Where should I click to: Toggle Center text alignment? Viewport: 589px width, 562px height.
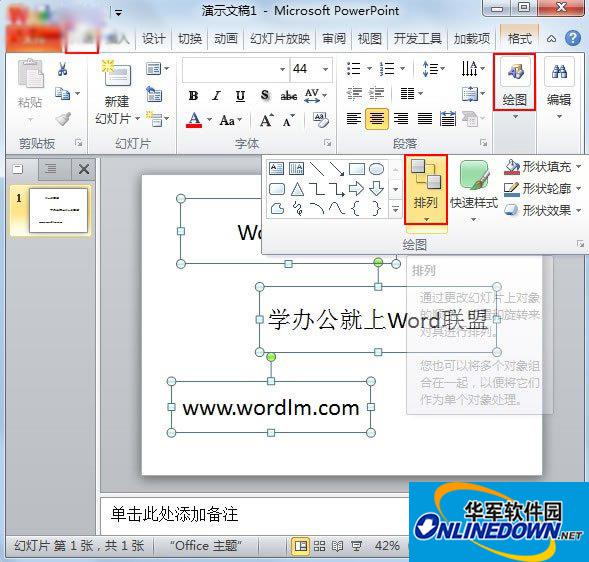pyautogui.click(x=377, y=119)
